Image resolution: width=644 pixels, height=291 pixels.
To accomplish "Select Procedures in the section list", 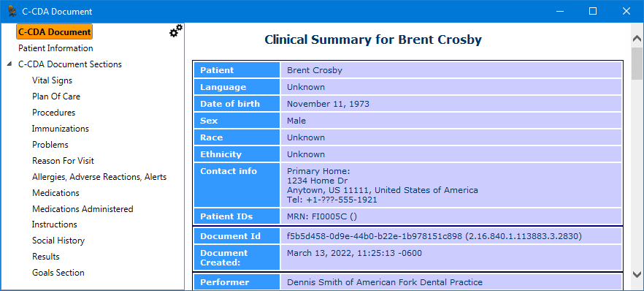I will click(54, 113).
